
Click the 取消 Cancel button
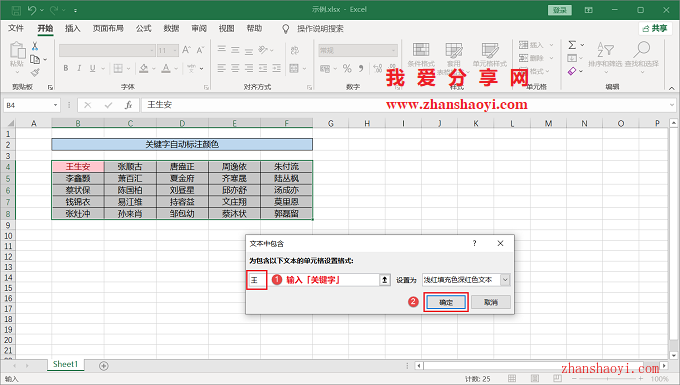click(490, 302)
